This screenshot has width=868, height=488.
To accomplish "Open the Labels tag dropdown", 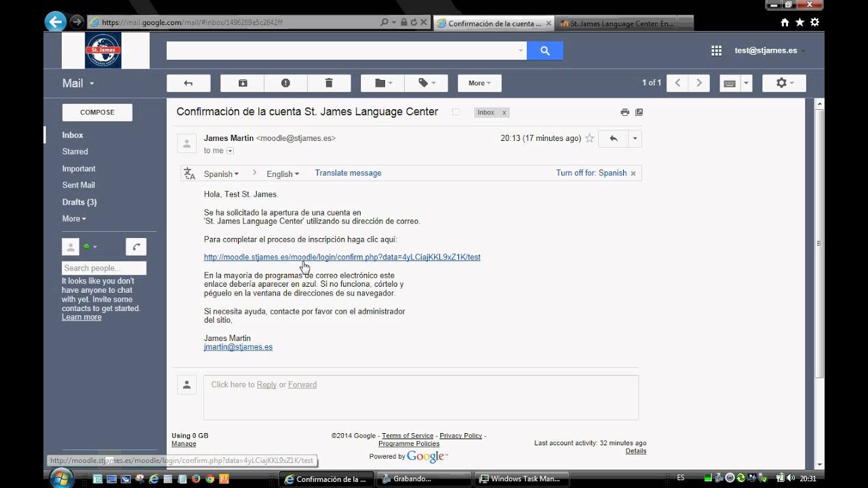I will pos(427,83).
